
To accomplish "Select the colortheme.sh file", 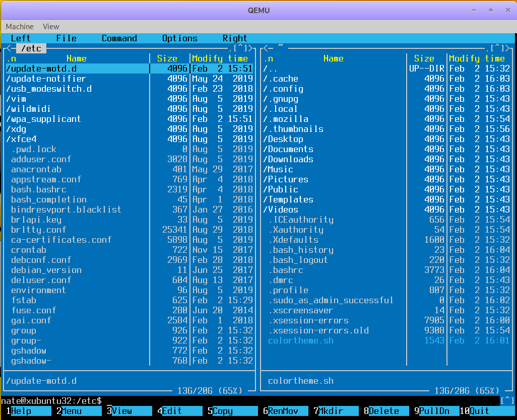I will tap(301, 340).
